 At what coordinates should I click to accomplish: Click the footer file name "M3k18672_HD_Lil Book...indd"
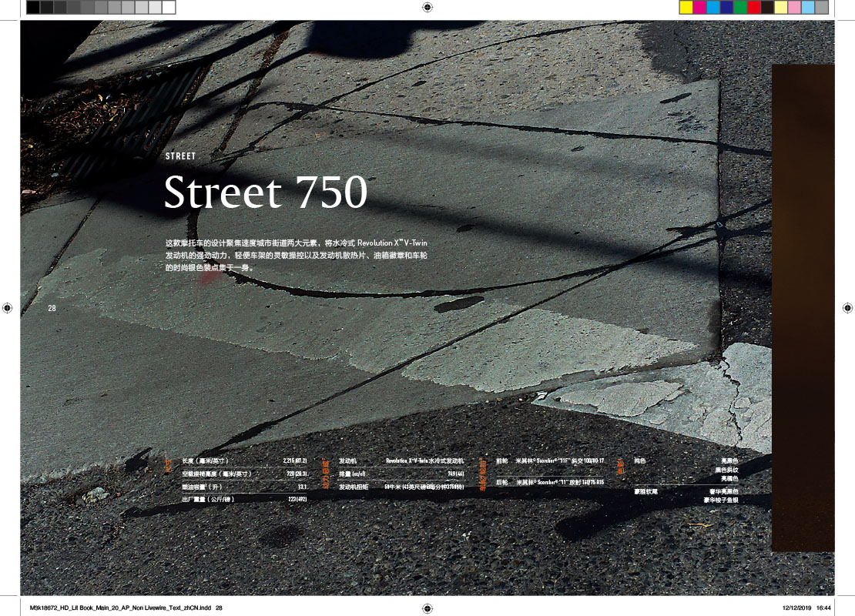pos(120,608)
